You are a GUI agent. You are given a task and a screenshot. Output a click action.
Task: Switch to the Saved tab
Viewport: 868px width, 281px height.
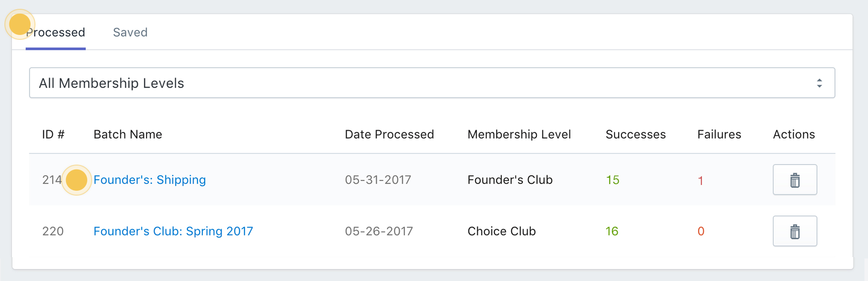coord(130,32)
